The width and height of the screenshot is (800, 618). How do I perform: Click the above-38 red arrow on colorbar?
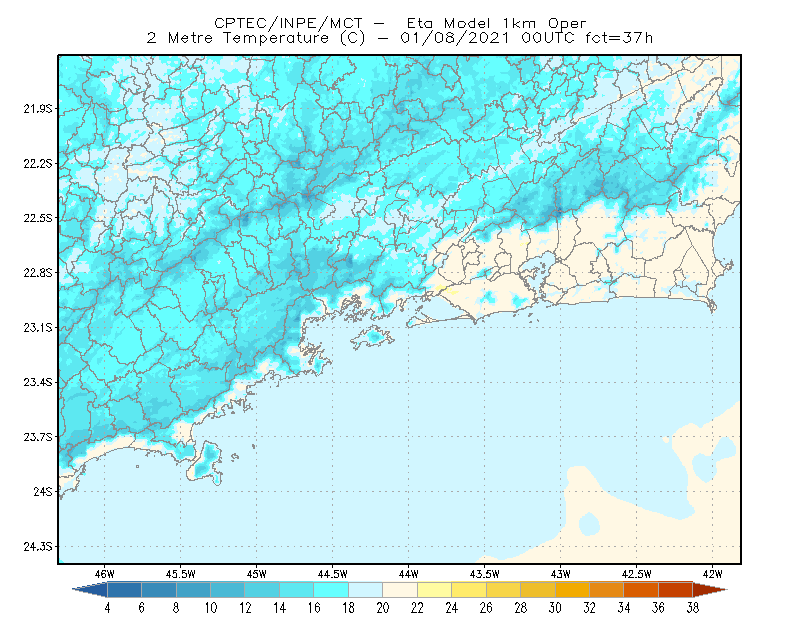710,589
